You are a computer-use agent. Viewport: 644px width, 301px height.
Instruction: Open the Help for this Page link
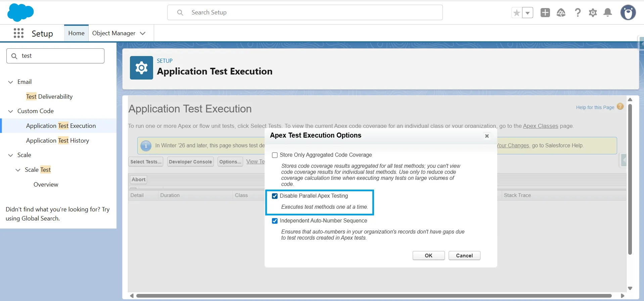595,107
